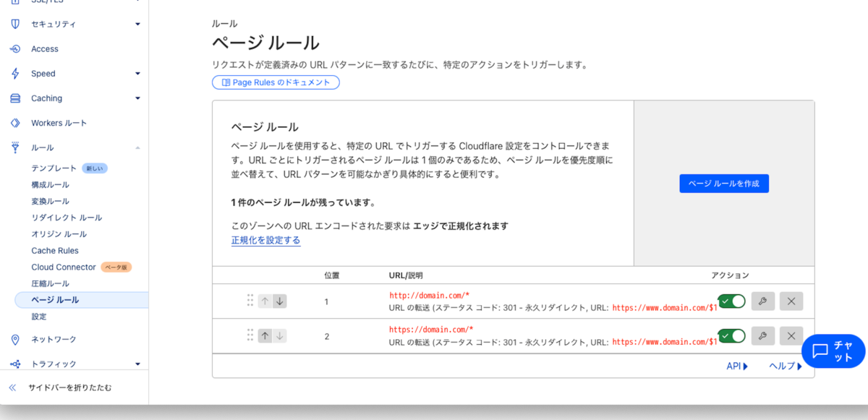Click the ルール funnel icon in the sidebar

click(15, 147)
